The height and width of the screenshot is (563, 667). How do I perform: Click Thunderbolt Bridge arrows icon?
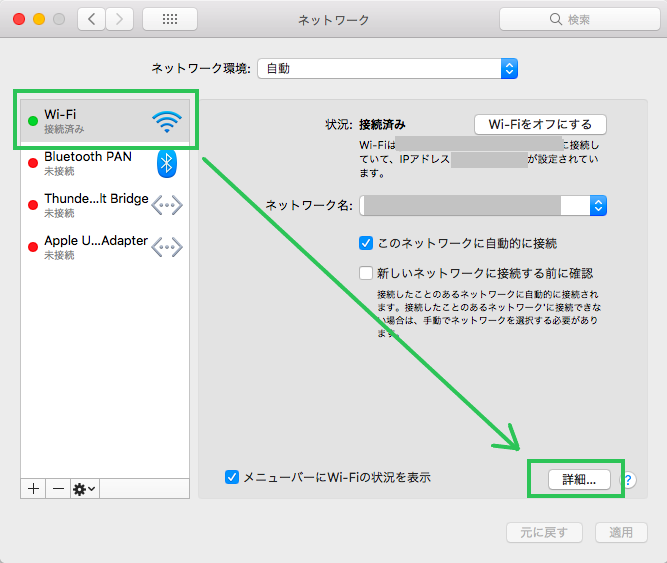(167, 205)
